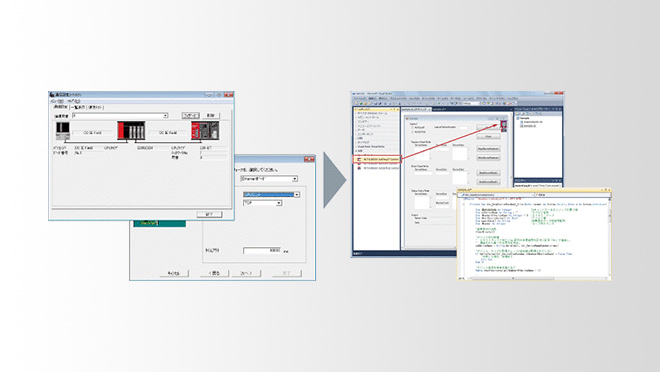The image size is (660, 372).
Task: Switch to the third tab in the utility window
Action: (95, 107)
